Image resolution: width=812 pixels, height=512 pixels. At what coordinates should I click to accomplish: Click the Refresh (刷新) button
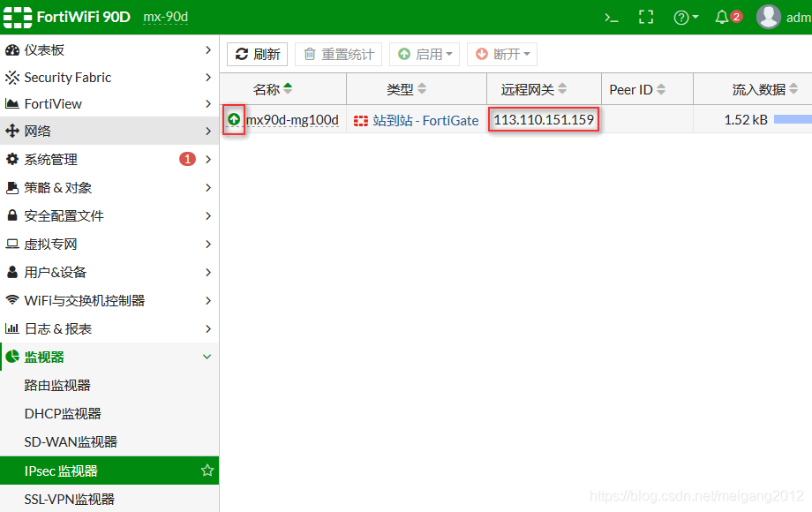point(258,55)
